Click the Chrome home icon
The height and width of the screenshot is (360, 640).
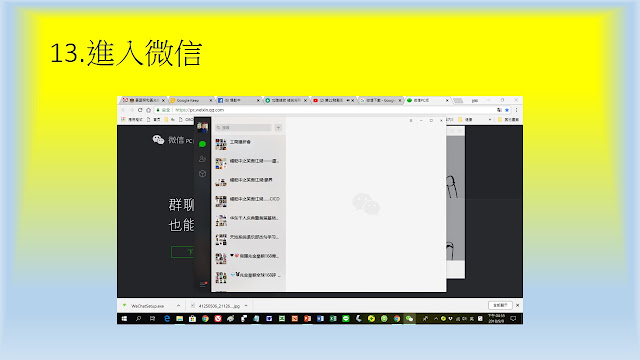pyautogui.click(x=149, y=110)
